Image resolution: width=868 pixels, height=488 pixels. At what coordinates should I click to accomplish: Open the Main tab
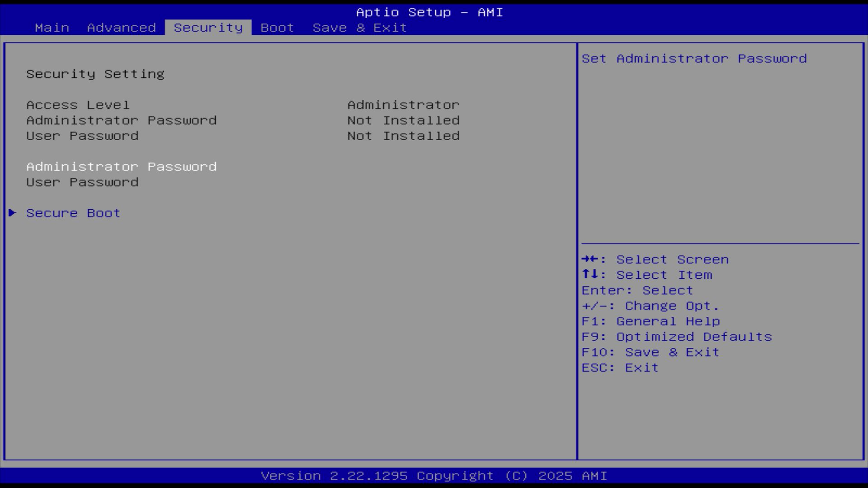52,28
